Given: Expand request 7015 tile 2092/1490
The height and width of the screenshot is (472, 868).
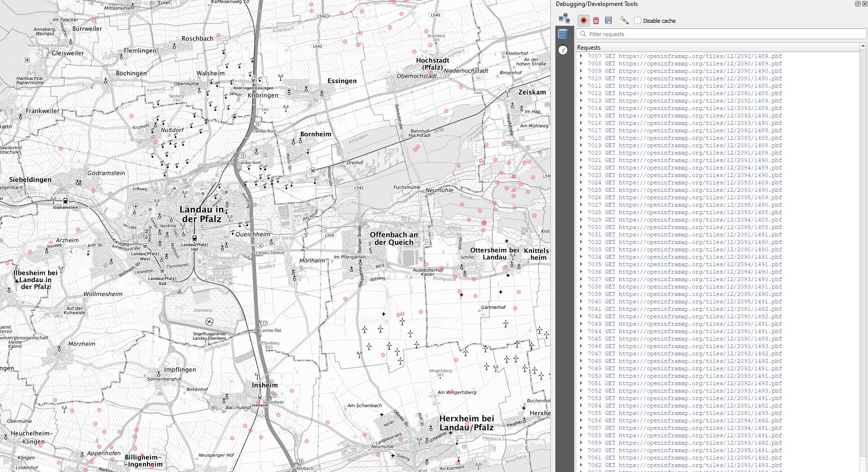Looking at the screenshot, I should click(581, 116).
